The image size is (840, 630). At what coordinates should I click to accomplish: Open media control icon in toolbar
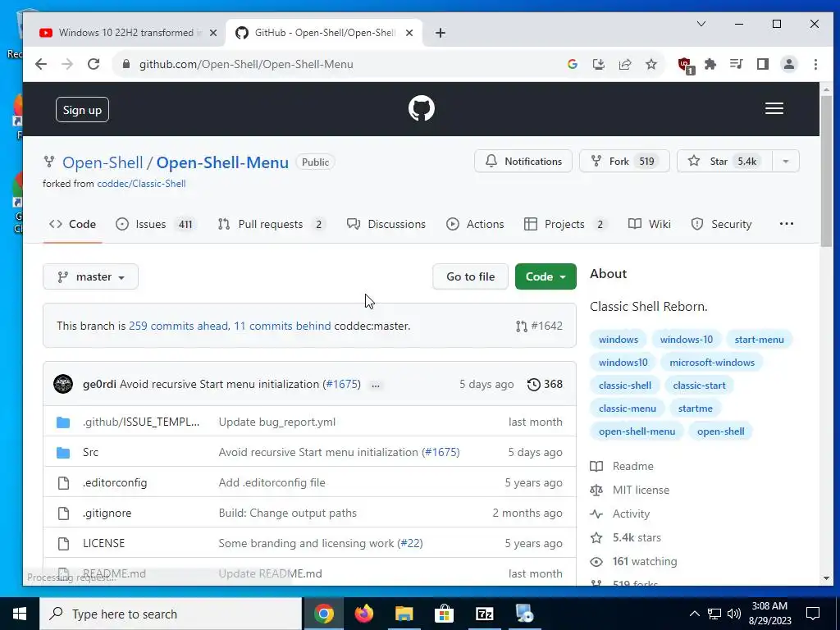(x=737, y=64)
